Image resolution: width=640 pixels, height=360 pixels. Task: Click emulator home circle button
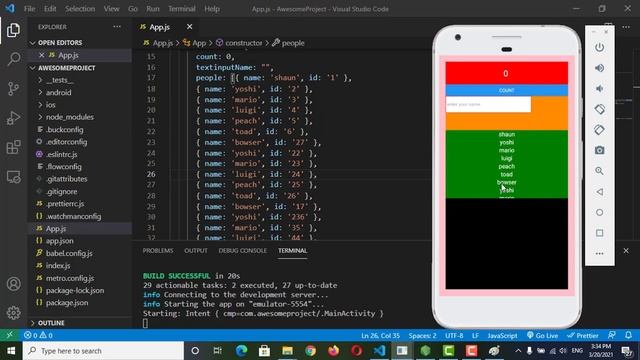coord(599,212)
